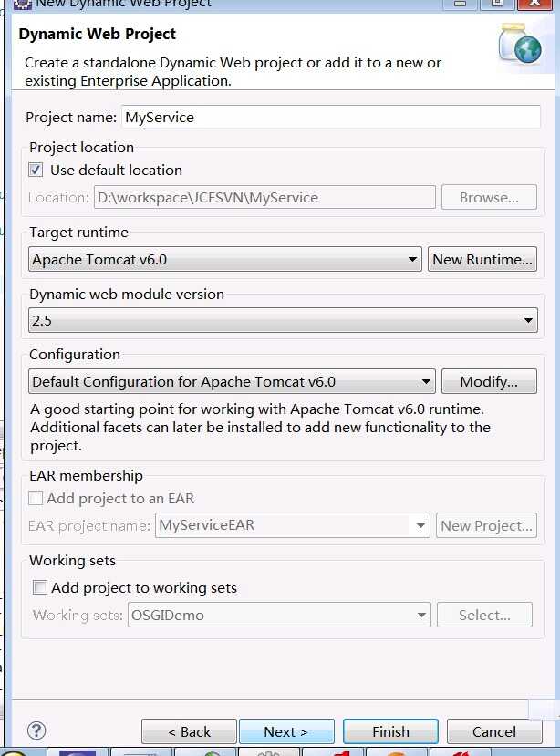Click the Browse... location button
Image resolution: width=560 pixels, height=756 pixels.
489,197
